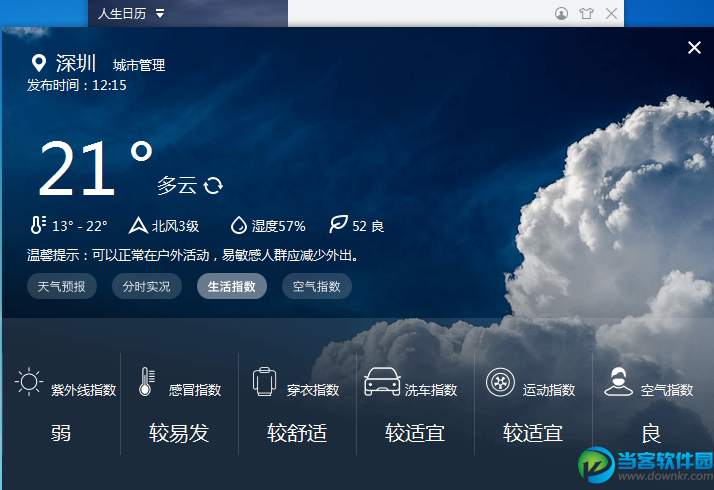Image resolution: width=714 pixels, height=490 pixels.
Task: Close the 人生日历 window with gray X
Action: pos(612,14)
